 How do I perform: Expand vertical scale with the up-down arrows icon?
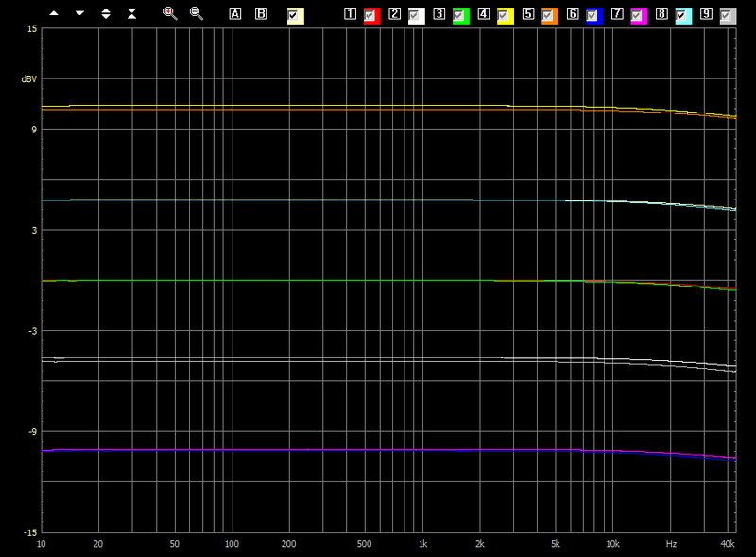(x=106, y=13)
